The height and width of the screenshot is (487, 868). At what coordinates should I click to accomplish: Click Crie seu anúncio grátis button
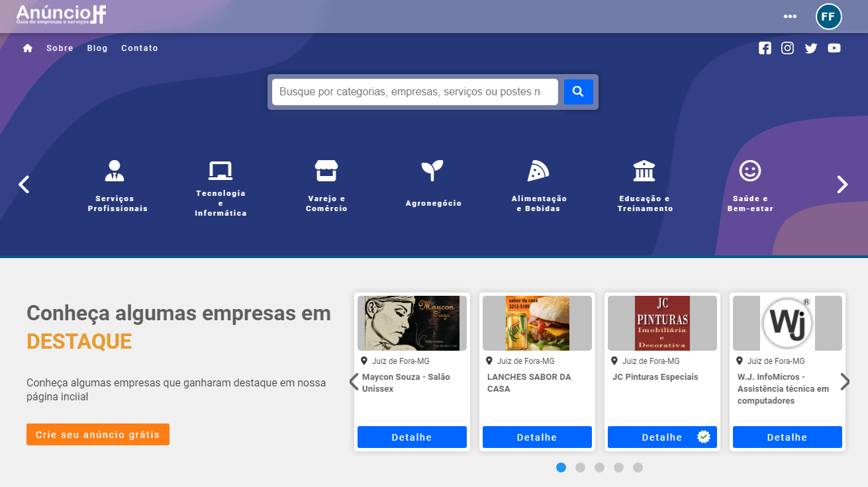98,435
